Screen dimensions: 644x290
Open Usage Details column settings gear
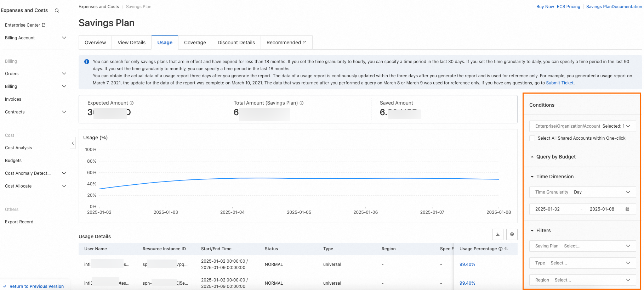pos(512,234)
